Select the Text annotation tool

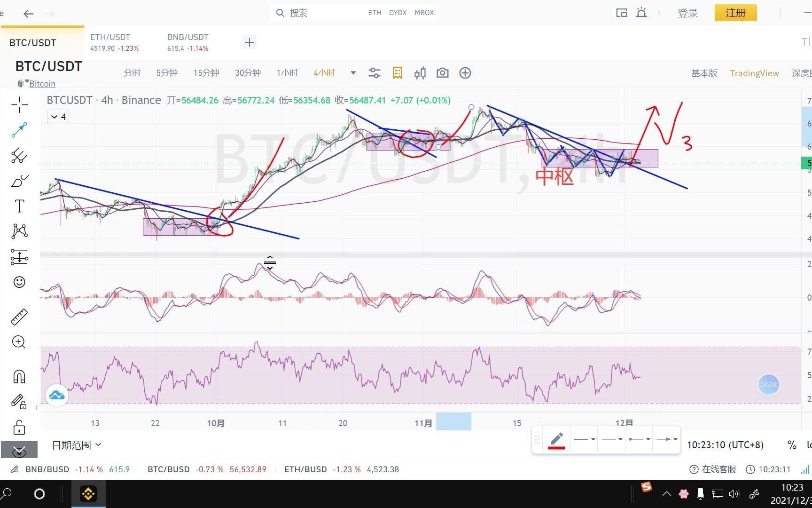[x=19, y=206]
